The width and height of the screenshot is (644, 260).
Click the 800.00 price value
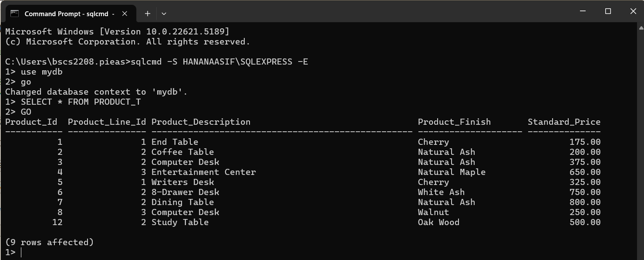(585, 202)
